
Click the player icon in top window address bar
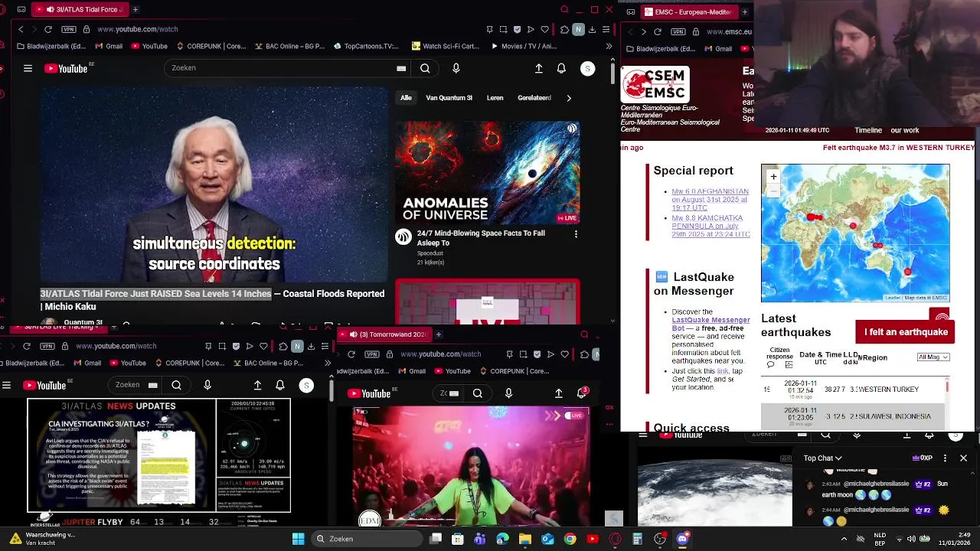point(531,29)
